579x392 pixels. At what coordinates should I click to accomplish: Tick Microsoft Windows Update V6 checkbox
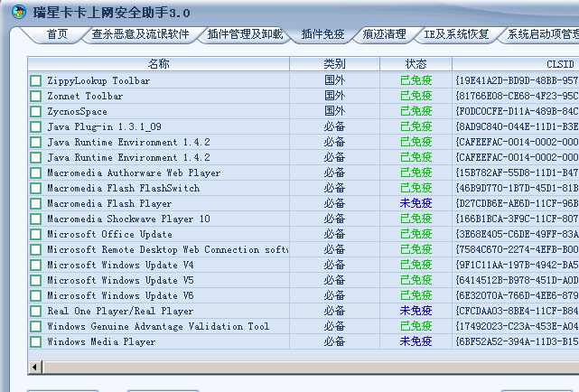coord(36,295)
